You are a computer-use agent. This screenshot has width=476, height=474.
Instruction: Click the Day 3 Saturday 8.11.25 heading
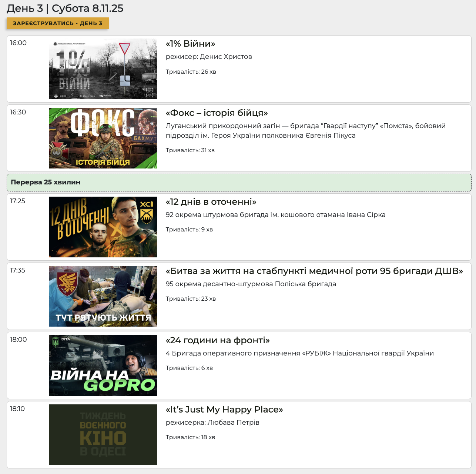(x=65, y=8)
